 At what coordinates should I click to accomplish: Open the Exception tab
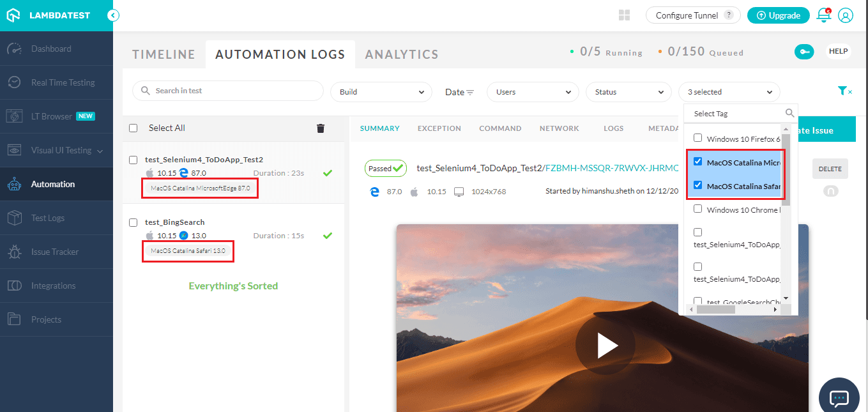pos(439,128)
